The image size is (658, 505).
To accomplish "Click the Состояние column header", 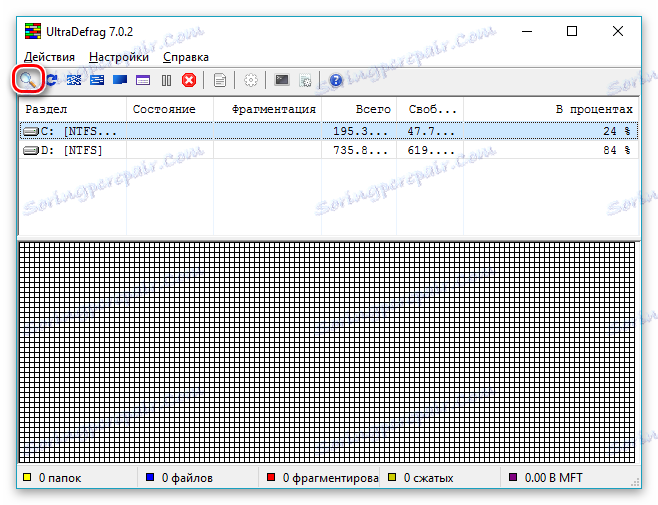I will (x=170, y=109).
